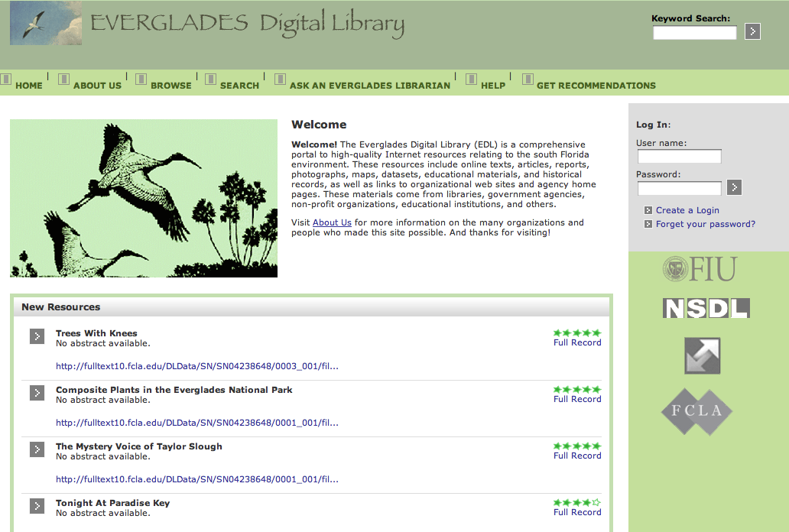Screen dimensions: 789x532
Task: Expand the Tonight At Paradise Key arrow
Action: click(37, 506)
